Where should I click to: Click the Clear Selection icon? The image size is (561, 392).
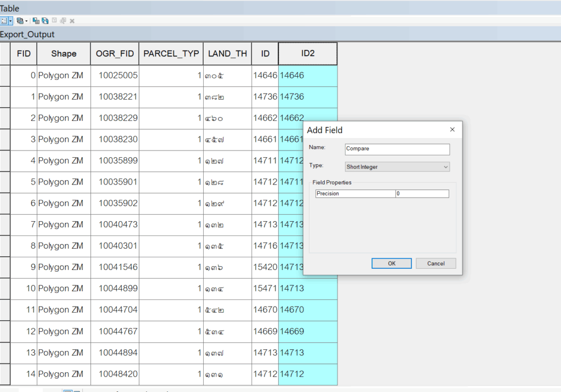(54, 21)
